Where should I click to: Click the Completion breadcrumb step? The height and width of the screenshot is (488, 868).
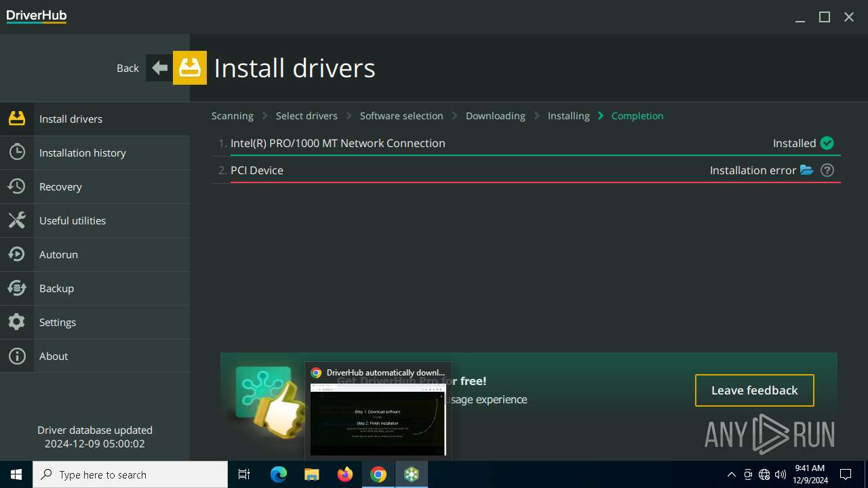[637, 116]
